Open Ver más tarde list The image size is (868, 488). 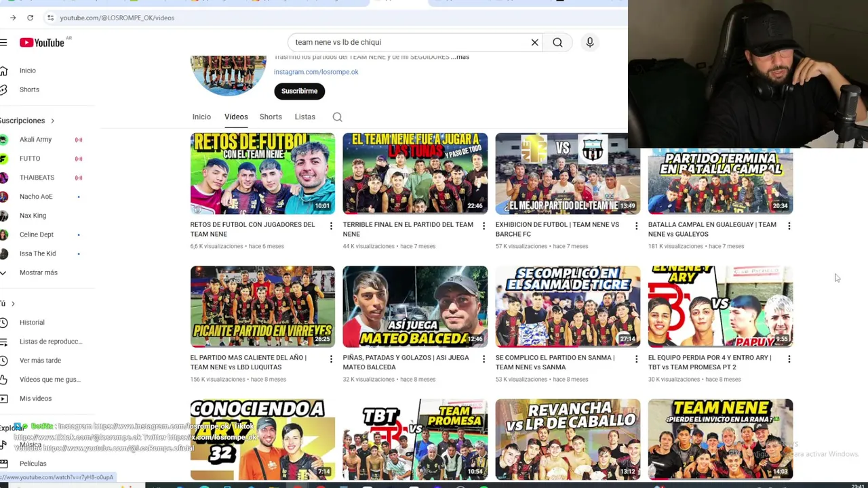pyautogui.click(x=42, y=361)
